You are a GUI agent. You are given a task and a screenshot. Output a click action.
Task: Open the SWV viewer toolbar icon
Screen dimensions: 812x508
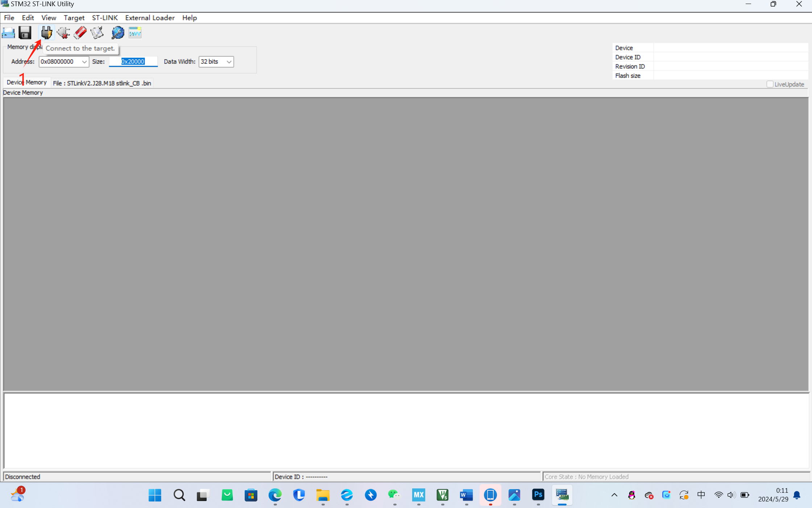coord(135,33)
